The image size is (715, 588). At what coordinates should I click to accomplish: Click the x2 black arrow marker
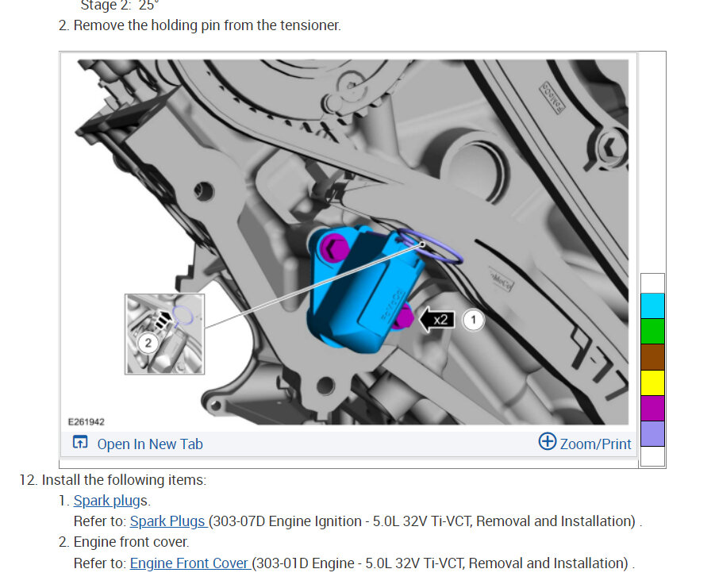point(436,320)
